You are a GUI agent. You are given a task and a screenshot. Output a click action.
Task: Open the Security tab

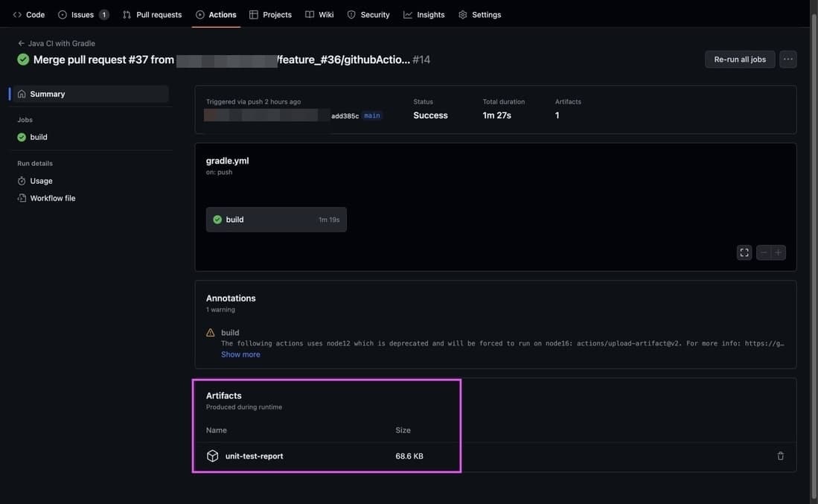click(x=368, y=15)
